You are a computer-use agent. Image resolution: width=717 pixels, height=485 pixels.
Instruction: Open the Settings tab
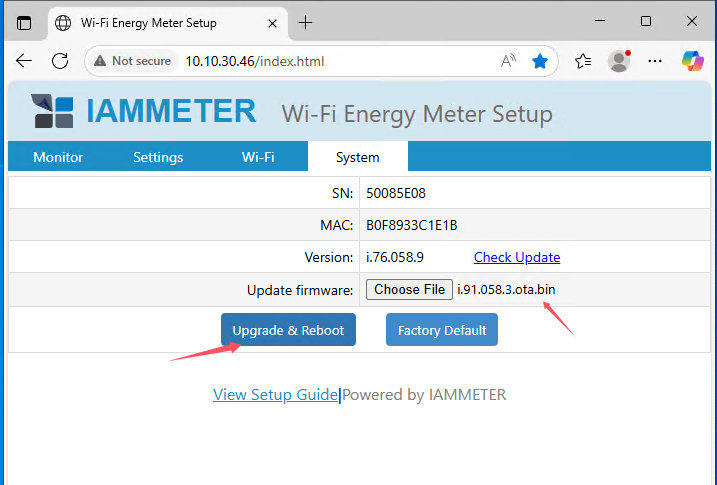click(158, 157)
